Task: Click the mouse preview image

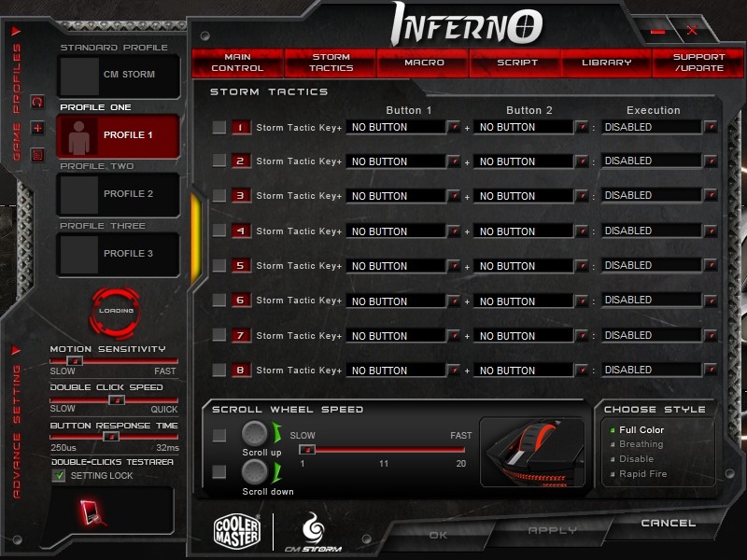Action: pyautogui.click(x=532, y=452)
